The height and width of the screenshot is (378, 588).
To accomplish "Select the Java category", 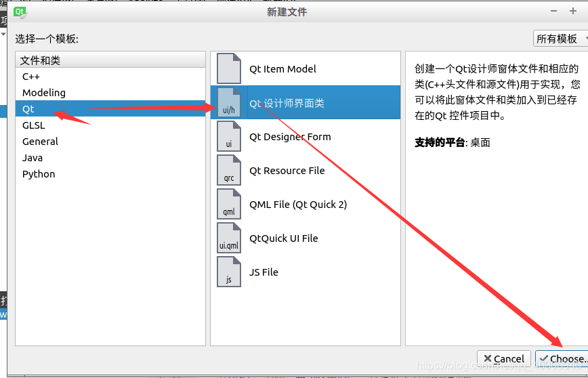I will click(110, 157).
